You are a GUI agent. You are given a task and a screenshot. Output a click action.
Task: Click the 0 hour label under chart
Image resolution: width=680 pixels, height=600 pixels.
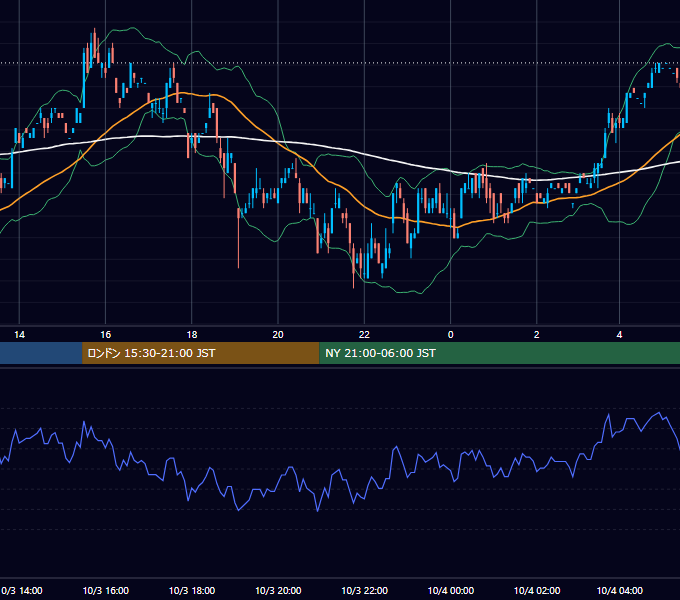click(x=451, y=335)
